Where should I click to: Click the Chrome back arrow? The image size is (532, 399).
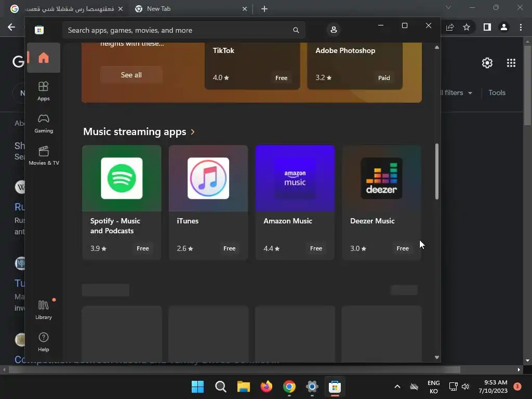[x=11, y=27]
